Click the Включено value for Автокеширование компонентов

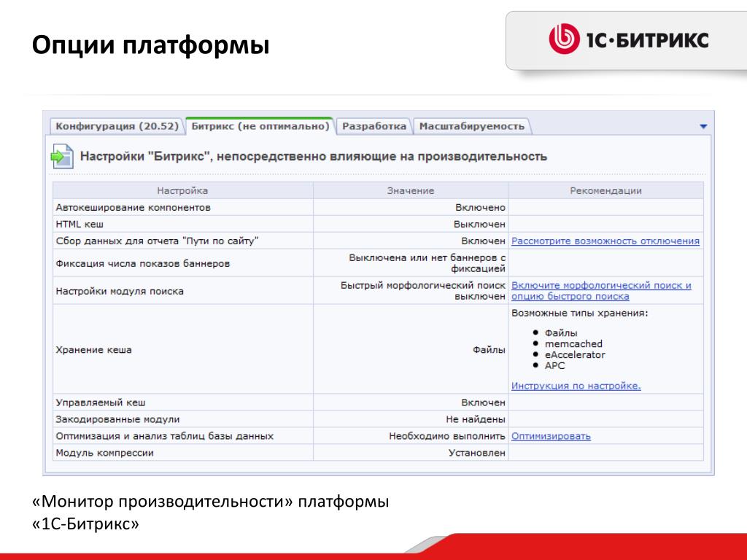[480, 208]
